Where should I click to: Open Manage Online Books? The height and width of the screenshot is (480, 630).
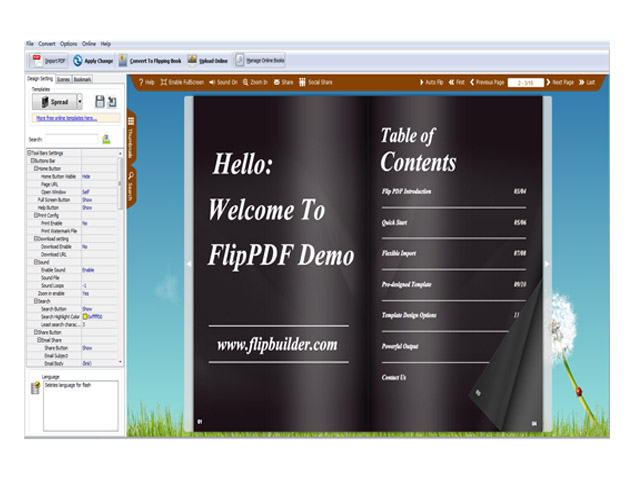(260, 60)
